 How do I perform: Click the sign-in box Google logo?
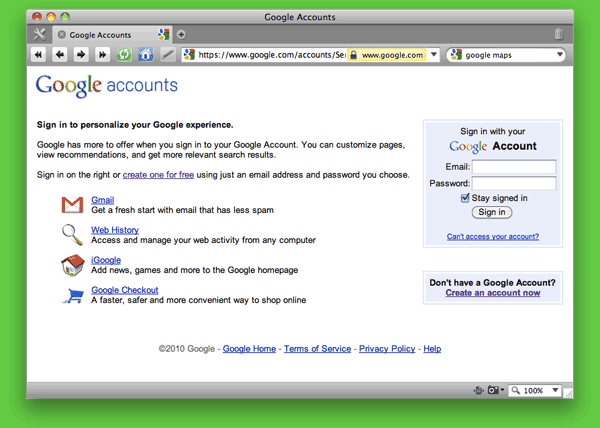point(468,146)
